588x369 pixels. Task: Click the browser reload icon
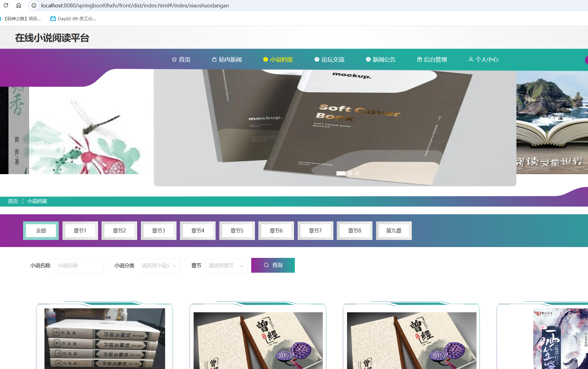(6, 5)
